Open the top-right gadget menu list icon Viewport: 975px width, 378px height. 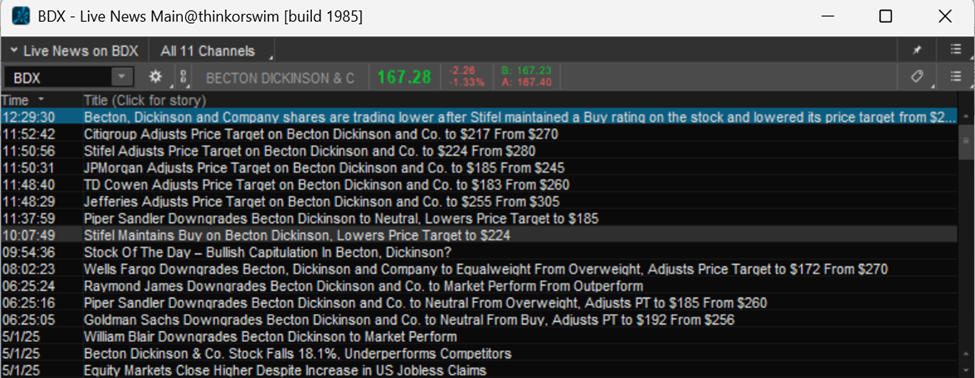click(x=956, y=50)
